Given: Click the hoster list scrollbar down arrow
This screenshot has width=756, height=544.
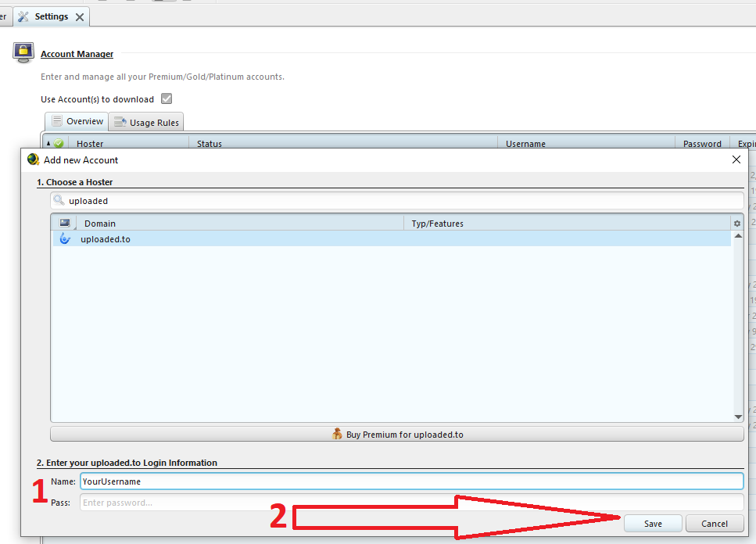Looking at the screenshot, I should tap(738, 417).
